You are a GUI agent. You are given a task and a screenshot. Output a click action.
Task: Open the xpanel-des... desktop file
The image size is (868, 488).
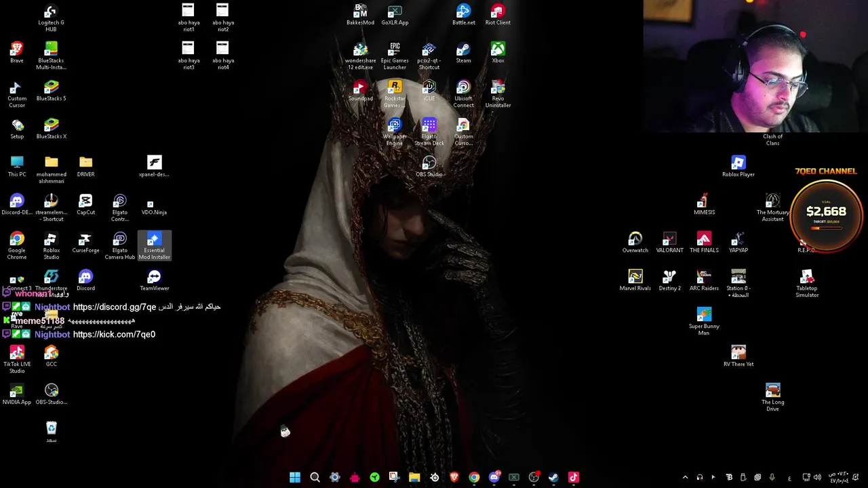154,167
